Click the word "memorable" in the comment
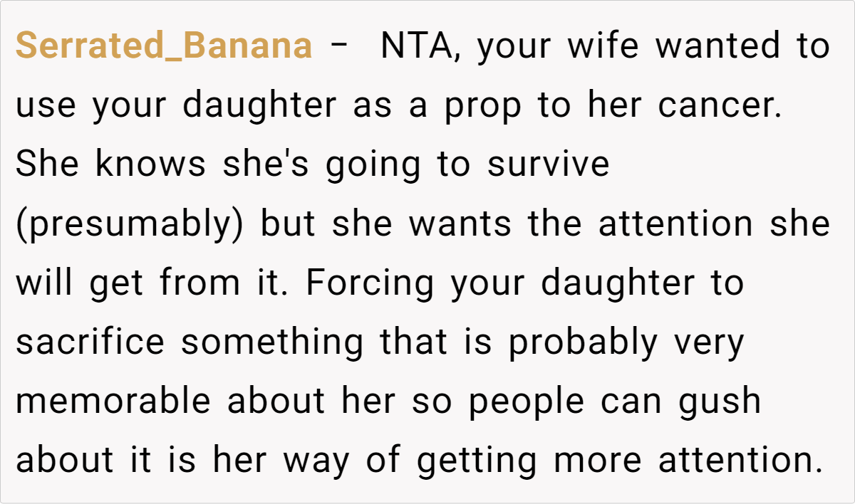Viewport: 855px width, 504px height. coord(113,401)
